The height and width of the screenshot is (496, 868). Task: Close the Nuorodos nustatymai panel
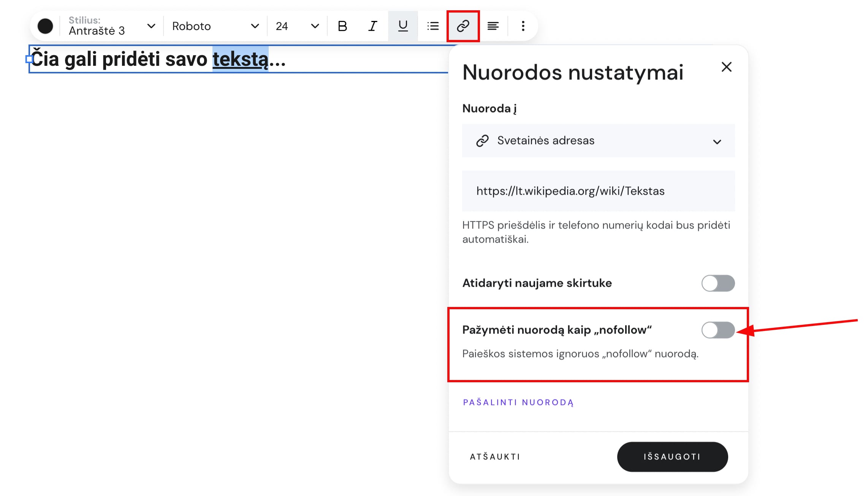click(x=726, y=67)
